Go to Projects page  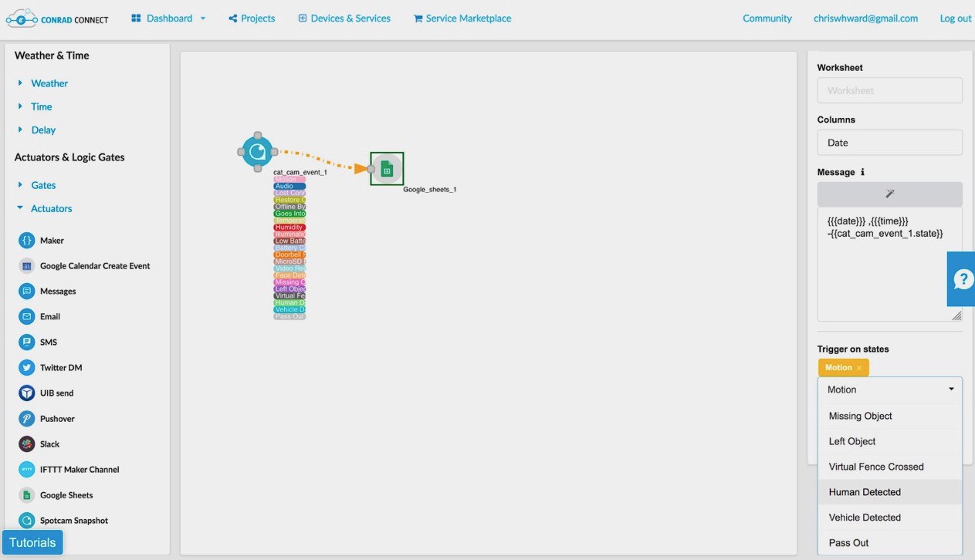click(x=252, y=19)
